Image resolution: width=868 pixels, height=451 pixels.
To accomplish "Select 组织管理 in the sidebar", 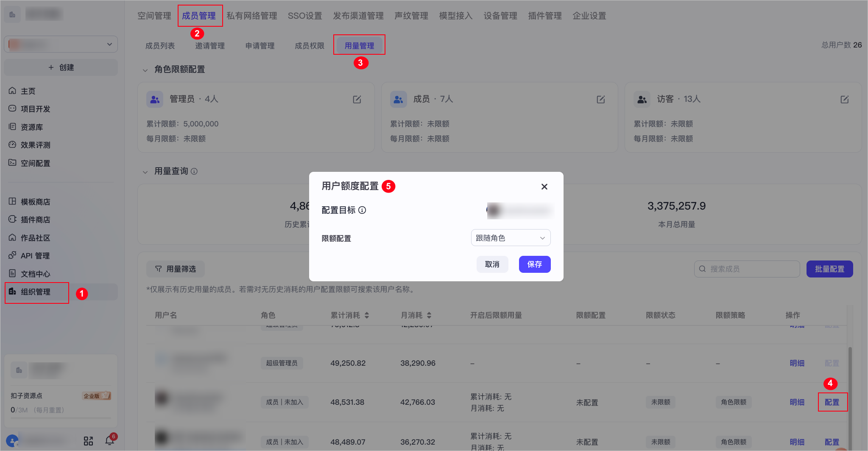I will (61, 292).
